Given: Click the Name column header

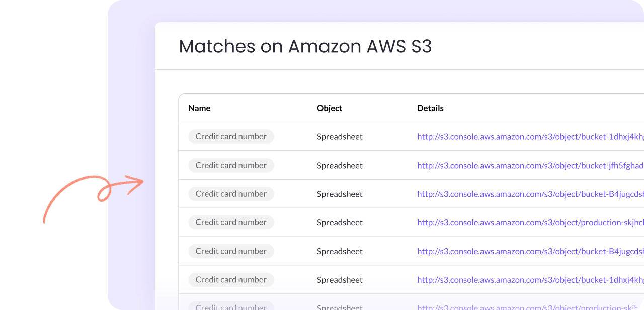Looking at the screenshot, I should [x=199, y=108].
